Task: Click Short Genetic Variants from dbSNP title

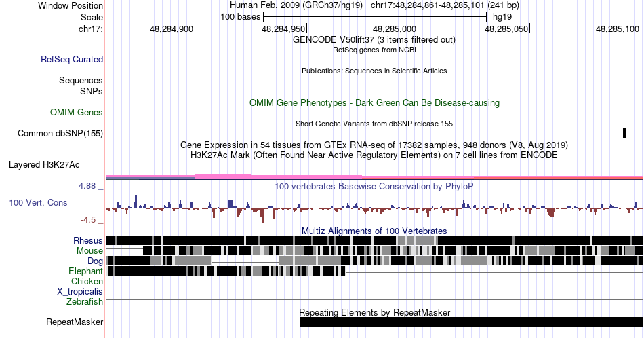Action: pyautogui.click(x=374, y=124)
